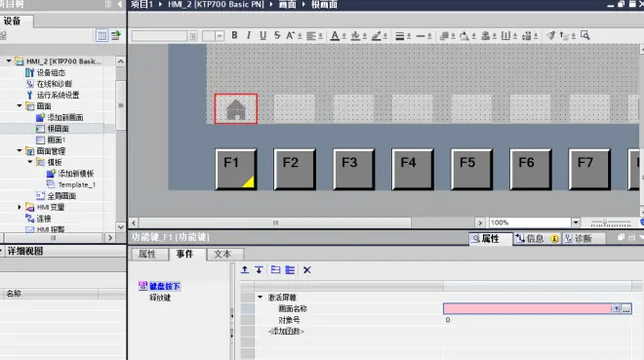Select Template_1 in project tree
644x360 pixels.
tap(77, 184)
